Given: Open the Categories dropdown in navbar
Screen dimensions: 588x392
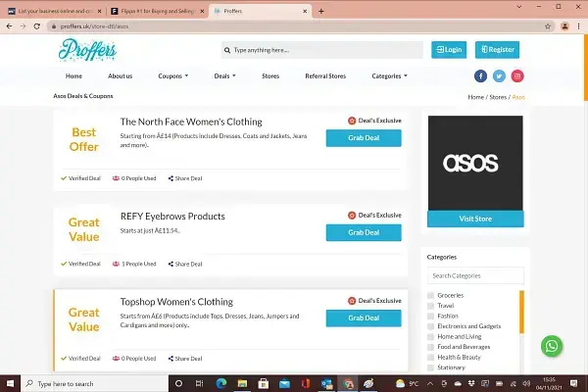Looking at the screenshot, I should point(389,76).
